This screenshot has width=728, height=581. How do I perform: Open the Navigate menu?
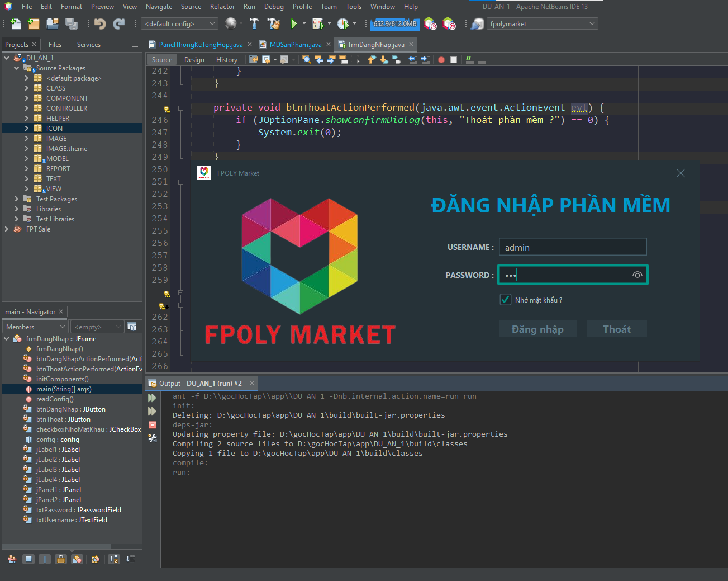coord(159,7)
